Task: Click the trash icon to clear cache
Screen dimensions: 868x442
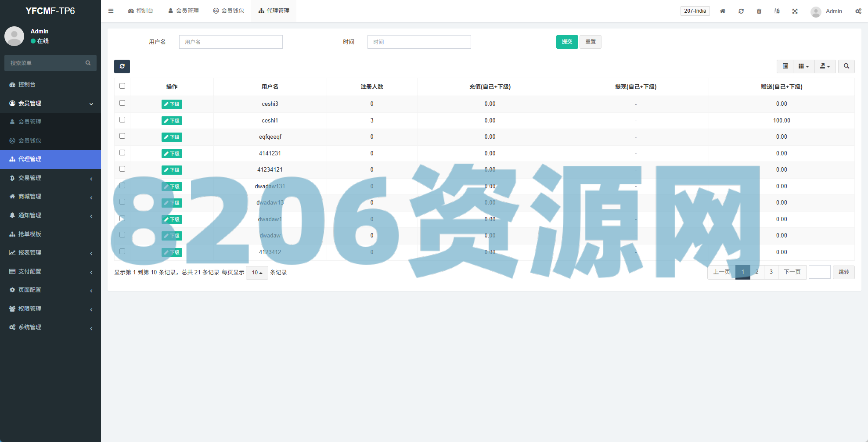Action: [759, 11]
